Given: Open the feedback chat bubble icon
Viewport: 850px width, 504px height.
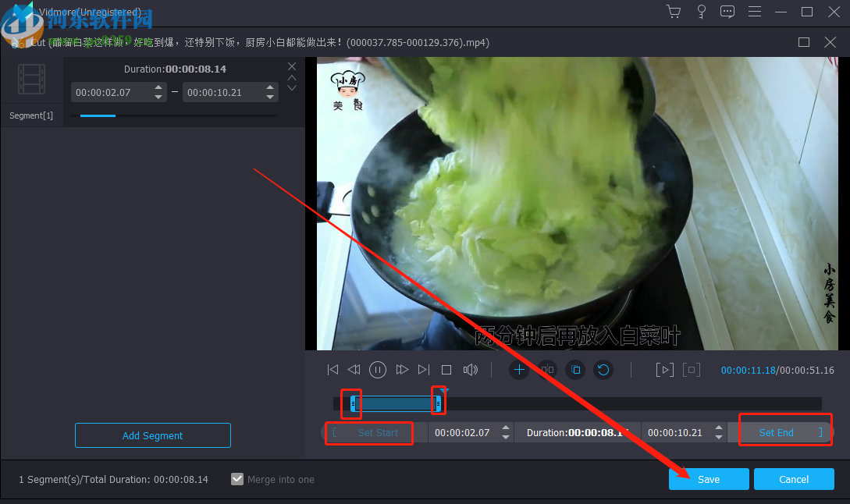Looking at the screenshot, I should click(727, 12).
